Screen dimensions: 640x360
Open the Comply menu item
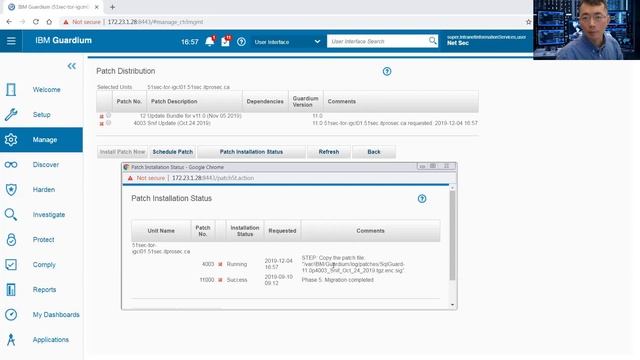(x=44, y=265)
